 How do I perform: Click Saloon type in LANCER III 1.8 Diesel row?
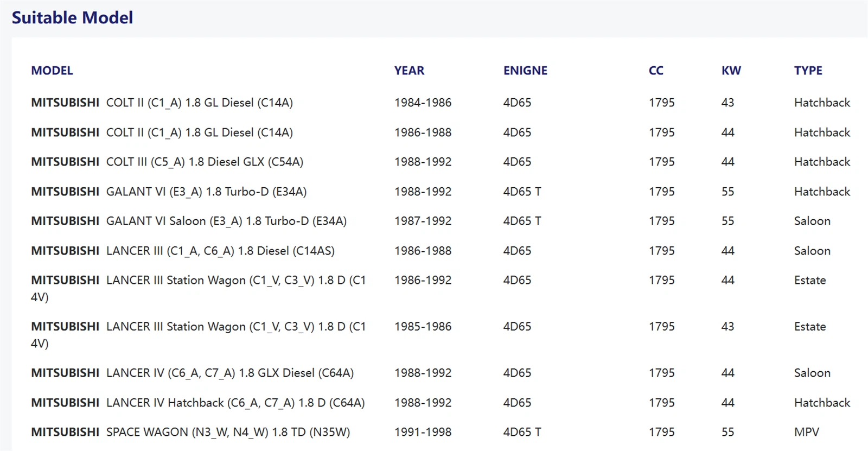coord(812,251)
